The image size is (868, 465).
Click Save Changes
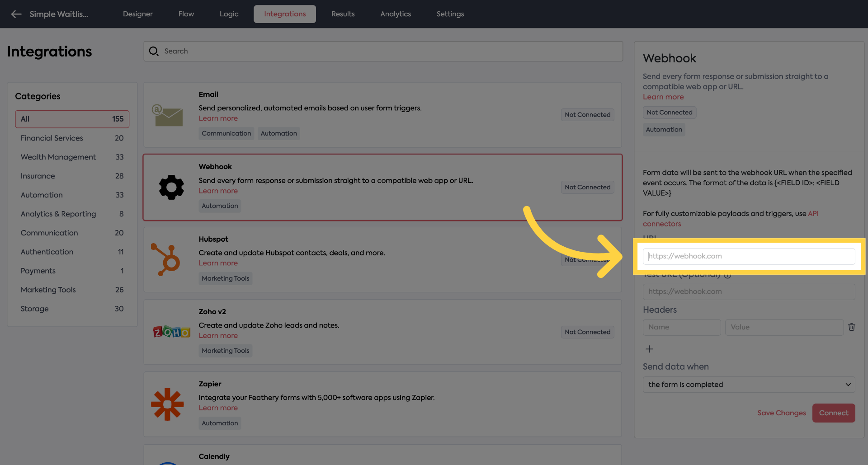pyautogui.click(x=781, y=413)
